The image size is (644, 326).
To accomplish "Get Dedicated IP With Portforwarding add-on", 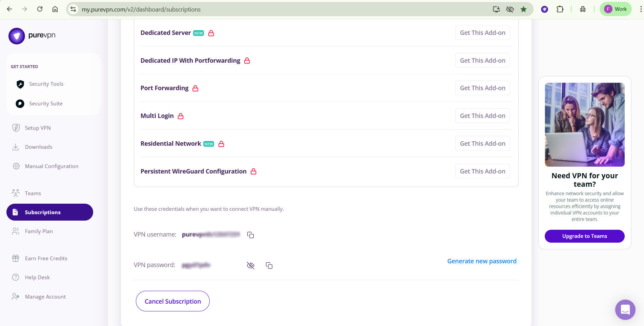I will tap(482, 60).
